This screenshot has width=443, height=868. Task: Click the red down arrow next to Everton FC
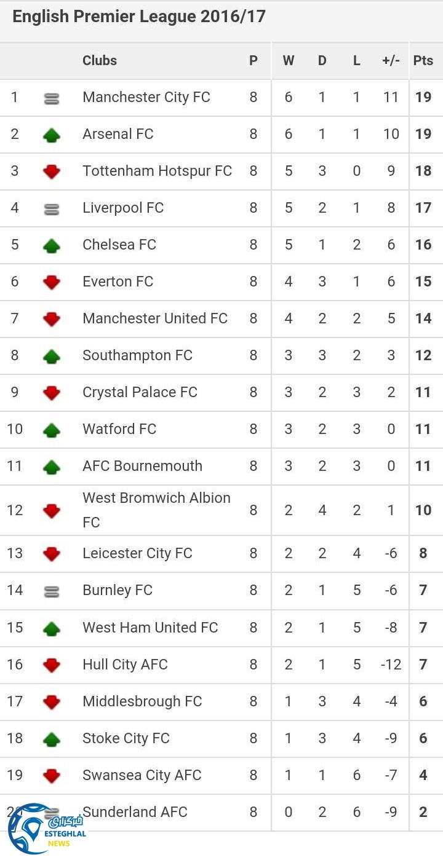coord(52,282)
